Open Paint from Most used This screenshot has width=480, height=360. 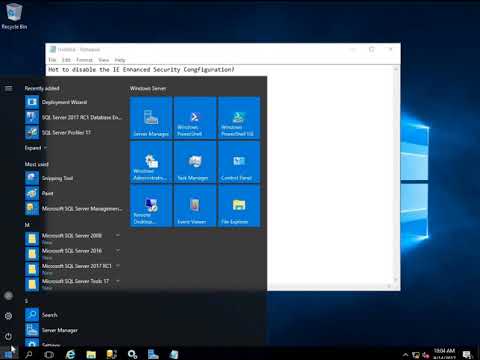(74, 193)
